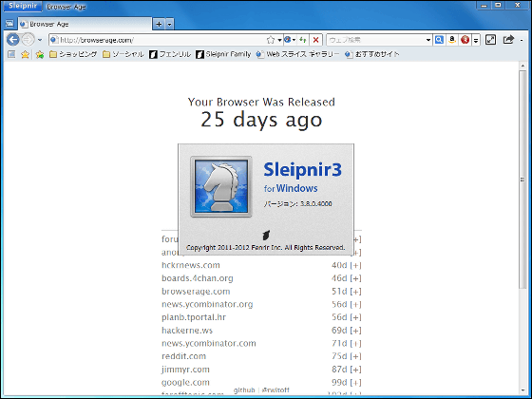Expand [+] next to boards.4chan.org 46d
532x399 pixels.
coord(355,278)
